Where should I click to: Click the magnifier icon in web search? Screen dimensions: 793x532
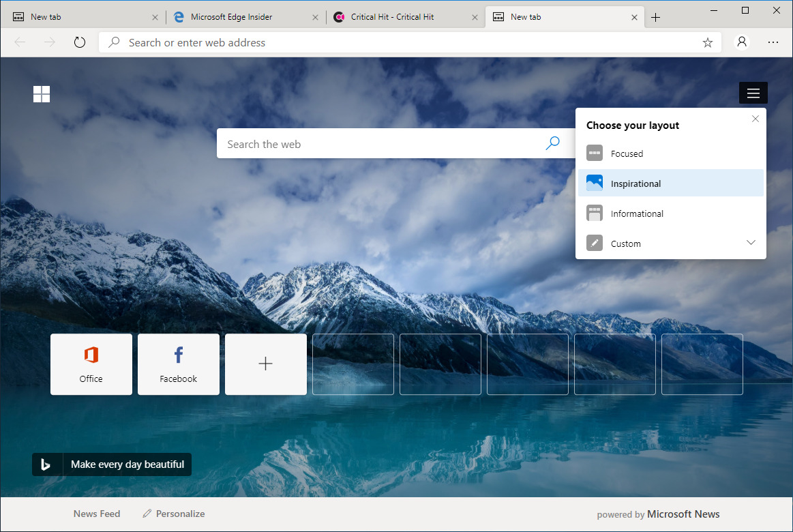click(x=552, y=143)
